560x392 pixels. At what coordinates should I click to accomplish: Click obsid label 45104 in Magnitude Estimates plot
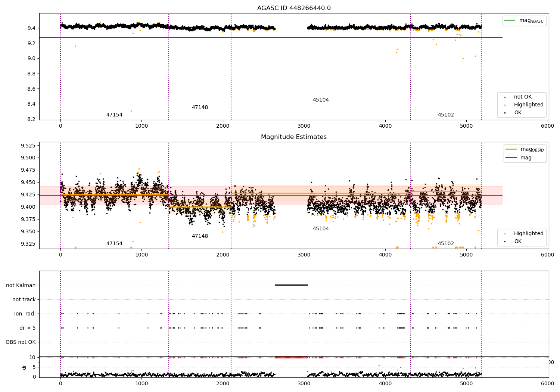321,229
